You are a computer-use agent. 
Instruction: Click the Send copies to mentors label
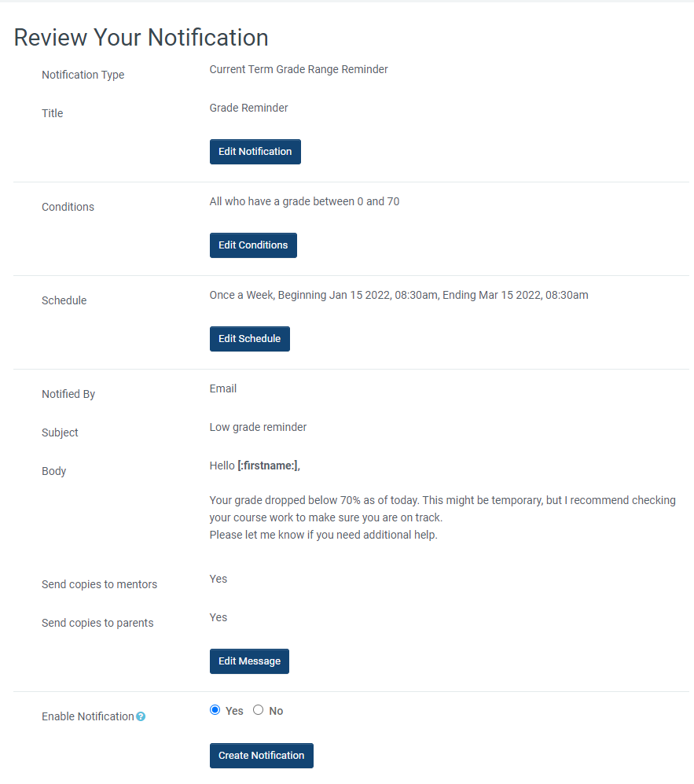click(x=99, y=584)
